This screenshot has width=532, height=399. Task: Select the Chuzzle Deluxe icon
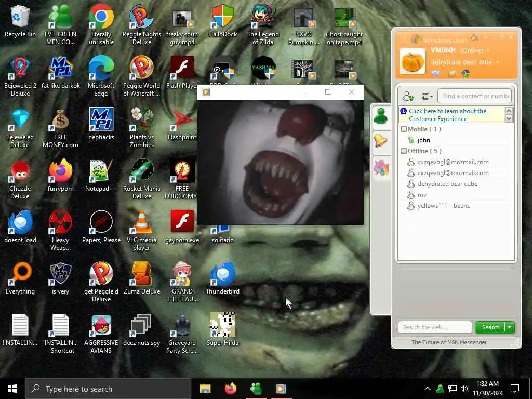click(20, 180)
